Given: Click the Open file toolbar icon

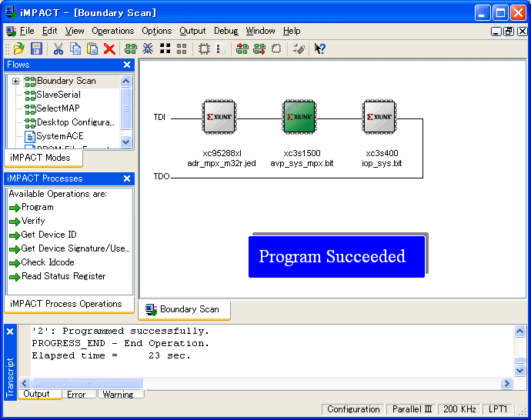Looking at the screenshot, I should tap(19, 48).
